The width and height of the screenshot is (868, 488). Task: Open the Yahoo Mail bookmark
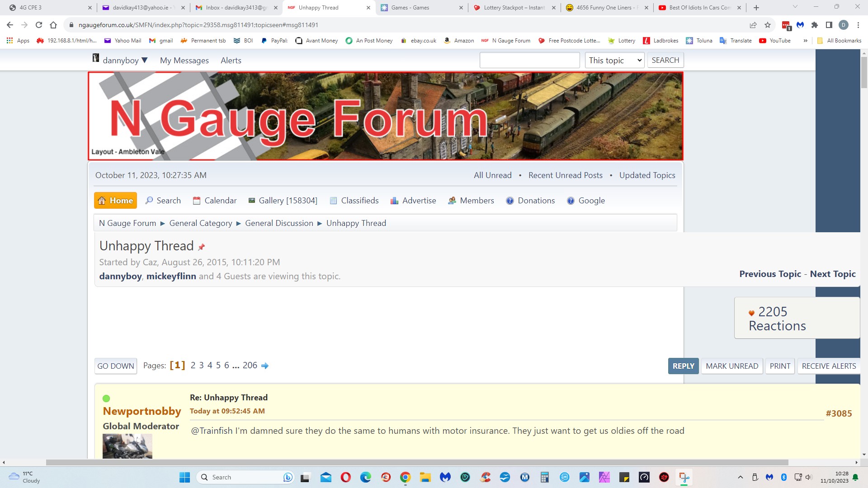click(x=123, y=41)
